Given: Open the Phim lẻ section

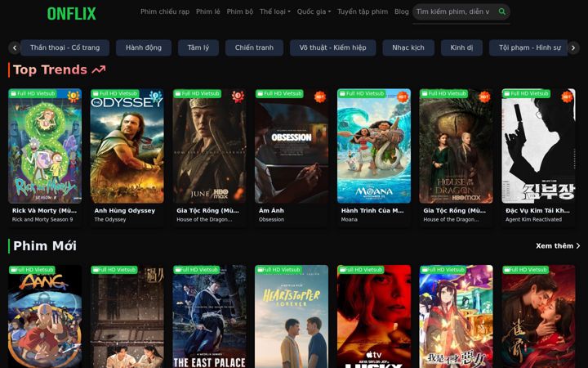Looking at the screenshot, I should click(x=208, y=11).
